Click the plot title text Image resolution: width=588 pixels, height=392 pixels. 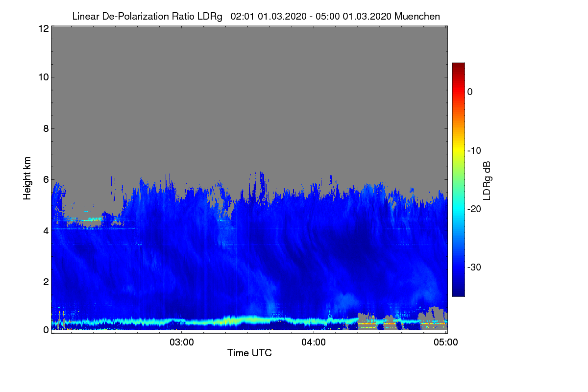tap(256, 16)
